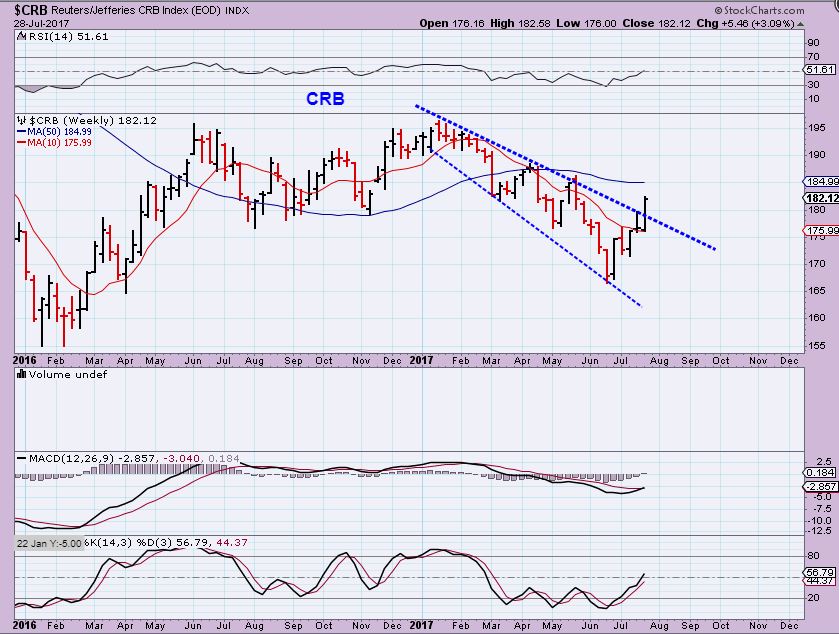Viewport: 839px width, 634px height.
Task: Click the Volume undef label
Action: click(x=68, y=375)
